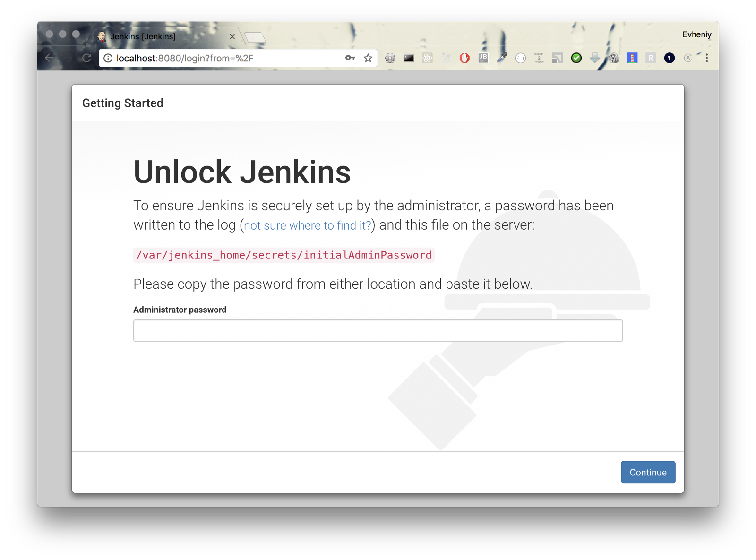Click the initialAdminPassword file path text
This screenshot has height=560, width=756.
[284, 255]
